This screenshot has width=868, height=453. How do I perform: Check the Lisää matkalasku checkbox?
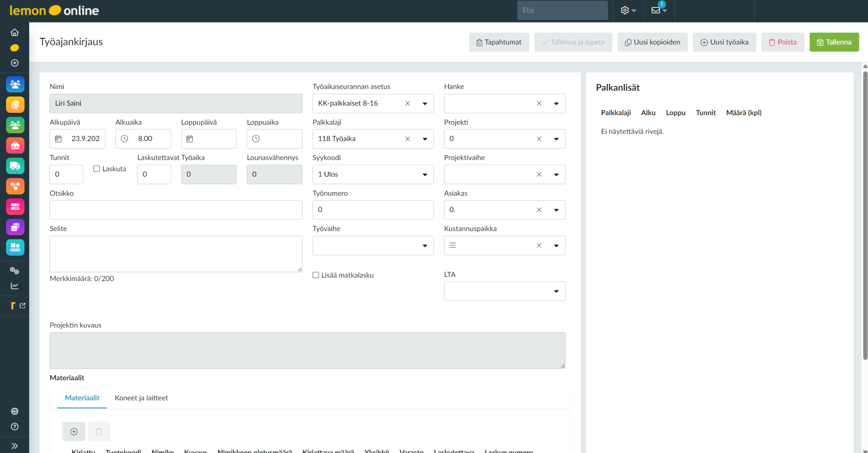point(316,275)
